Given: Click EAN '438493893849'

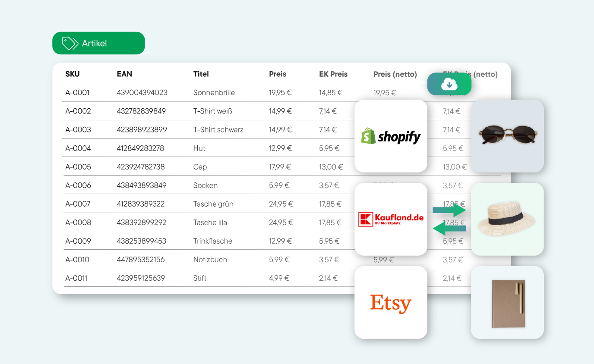Looking at the screenshot, I should [142, 185].
